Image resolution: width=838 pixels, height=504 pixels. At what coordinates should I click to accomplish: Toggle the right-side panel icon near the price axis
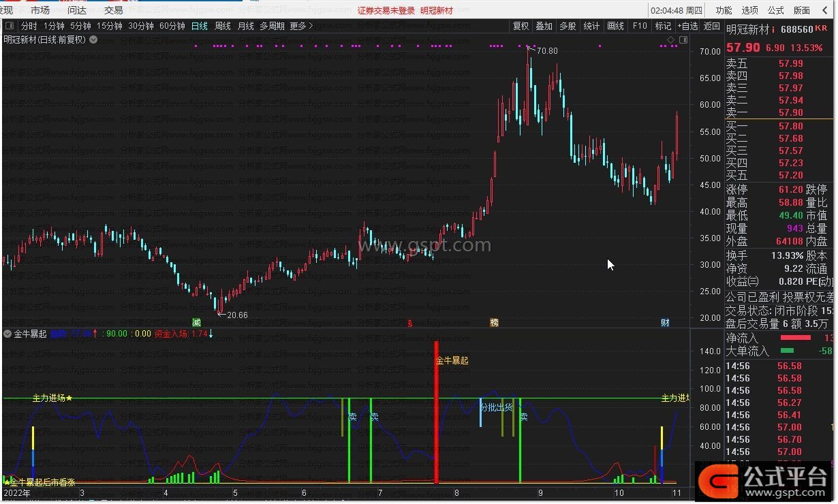683,40
